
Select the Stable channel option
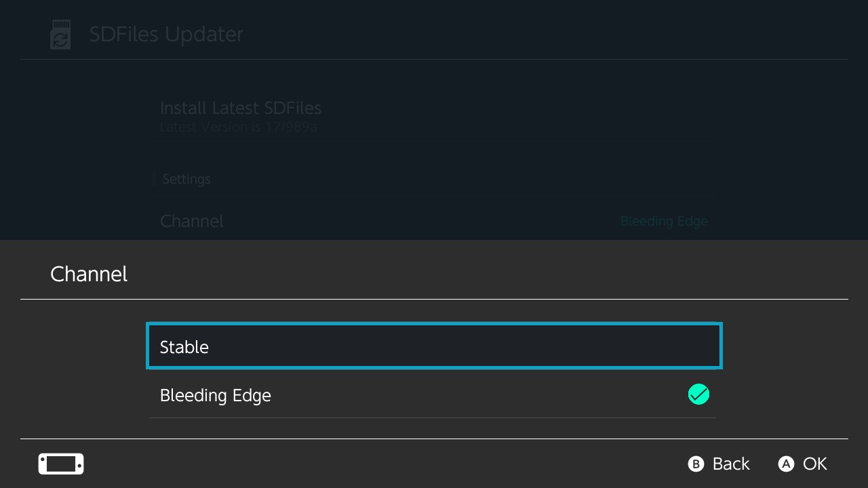coord(434,346)
